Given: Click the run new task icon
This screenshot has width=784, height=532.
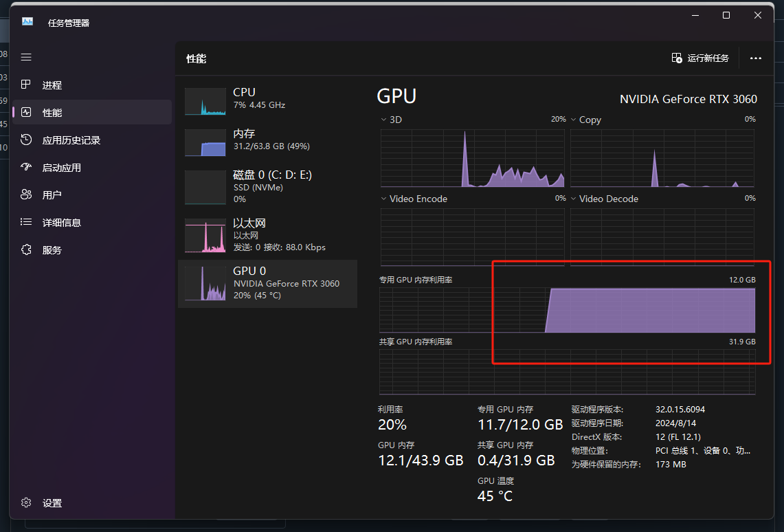Looking at the screenshot, I should tap(677, 58).
